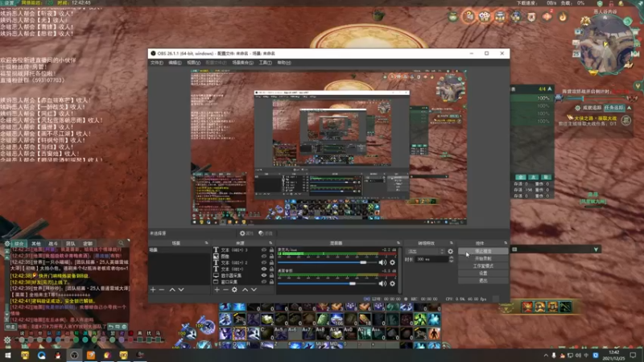Mute the 麦克风/Aux channel
The image size is (644, 362).
[382, 263]
